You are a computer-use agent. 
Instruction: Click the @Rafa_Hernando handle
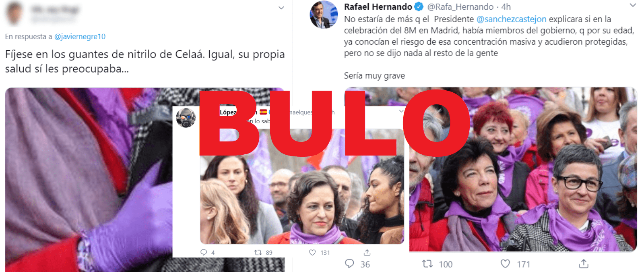(460, 7)
